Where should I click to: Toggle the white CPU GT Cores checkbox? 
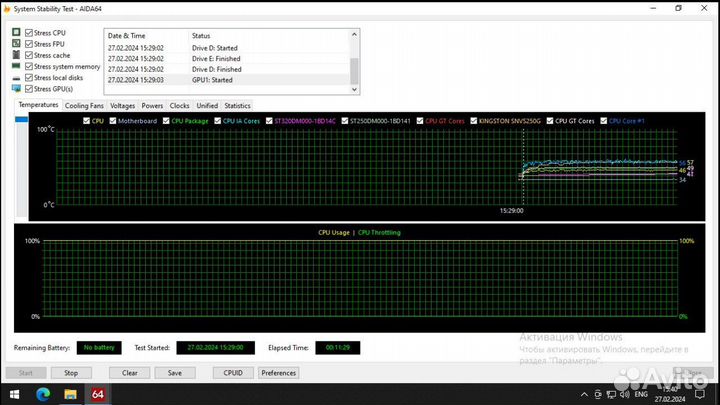[550, 121]
